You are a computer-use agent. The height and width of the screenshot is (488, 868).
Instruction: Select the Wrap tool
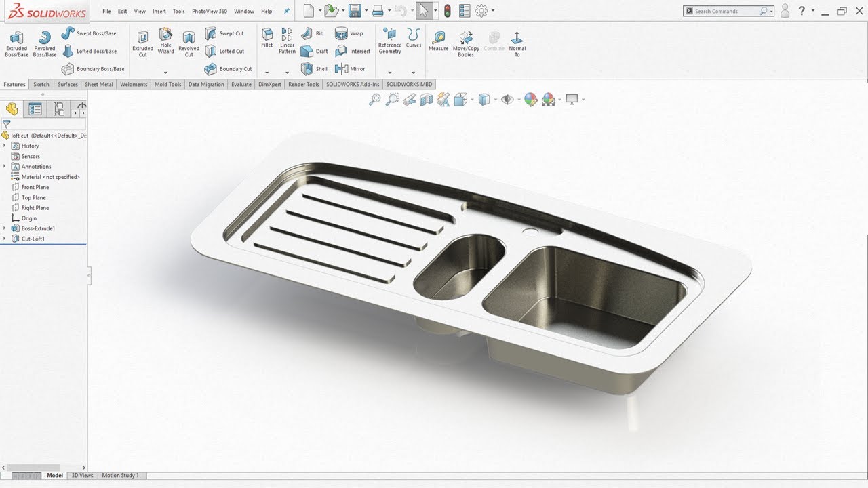[349, 33]
